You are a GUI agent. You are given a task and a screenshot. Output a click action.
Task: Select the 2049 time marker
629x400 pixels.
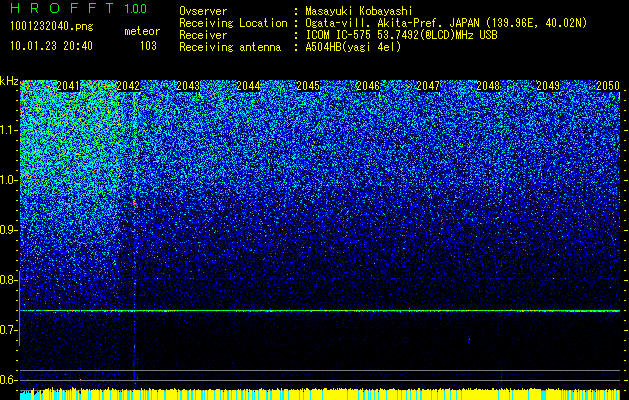(x=548, y=86)
